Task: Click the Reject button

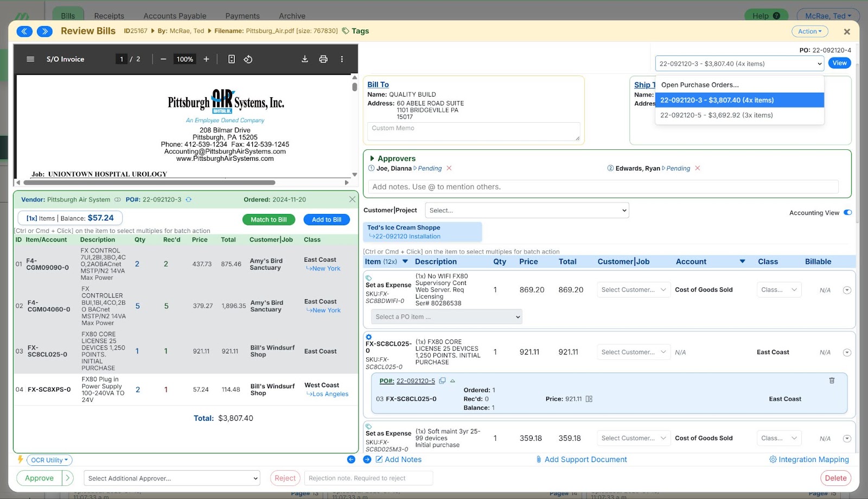Action: 285,478
